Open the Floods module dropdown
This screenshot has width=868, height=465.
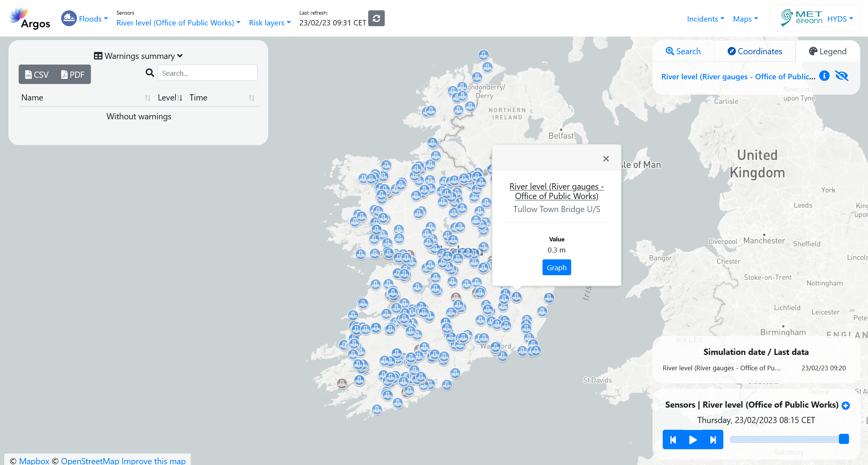click(93, 19)
